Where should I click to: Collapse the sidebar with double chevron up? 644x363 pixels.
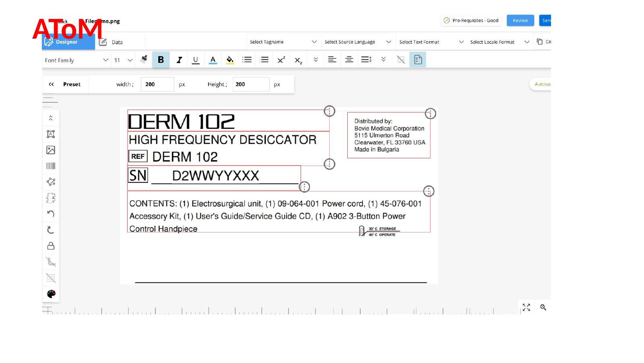coord(51,118)
